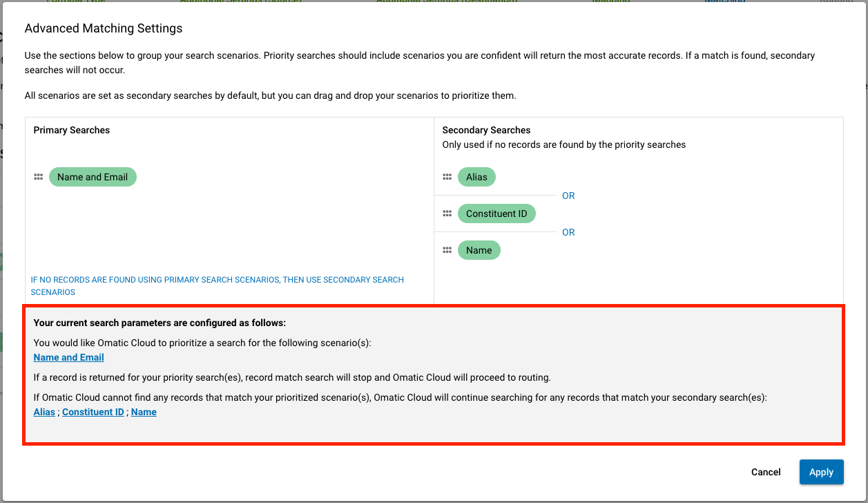Click the drag handle beside Name and Email
This screenshot has height=503, width=868.
[x=38, y=177]
